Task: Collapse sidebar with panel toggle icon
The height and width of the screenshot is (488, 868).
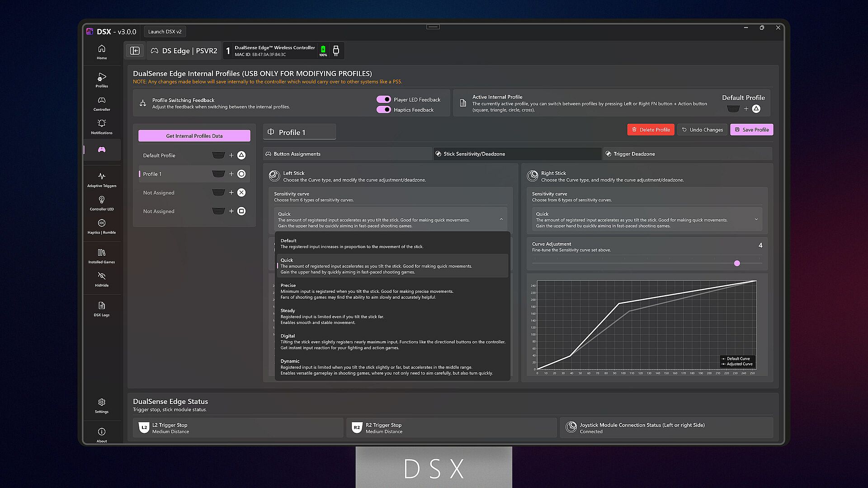Action: [x=135, y=51]
